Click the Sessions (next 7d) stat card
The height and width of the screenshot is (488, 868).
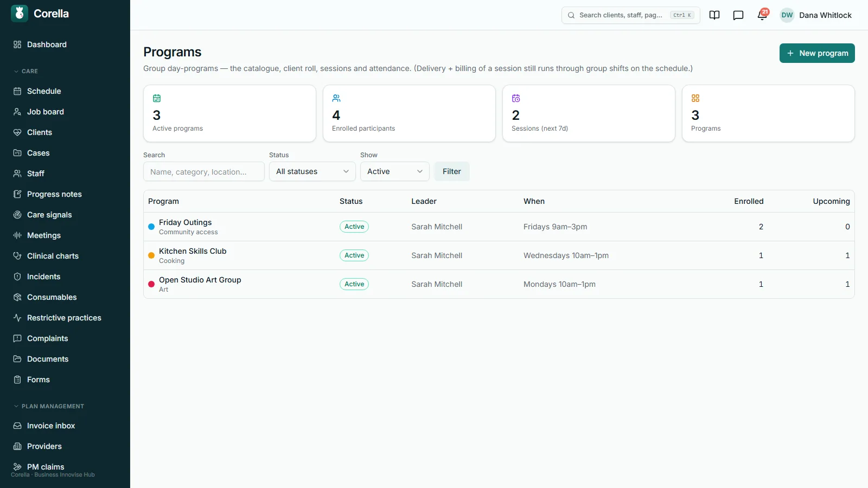589,113
